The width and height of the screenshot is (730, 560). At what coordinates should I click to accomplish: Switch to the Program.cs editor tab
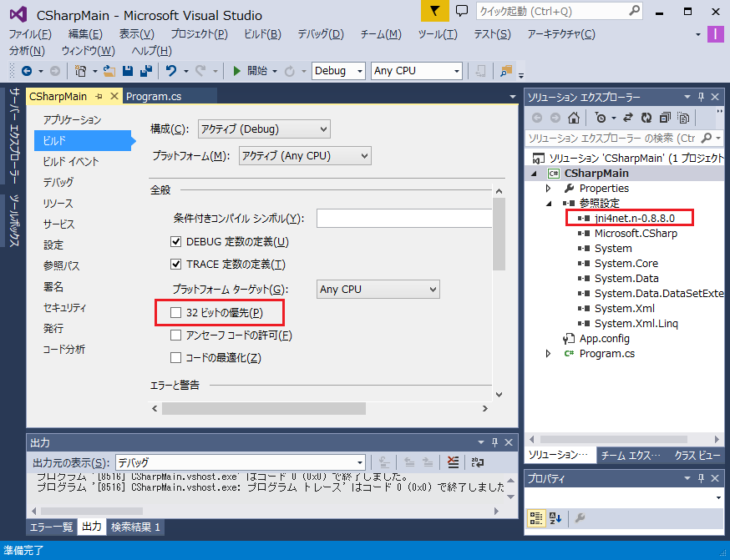[x=154, y=97]
